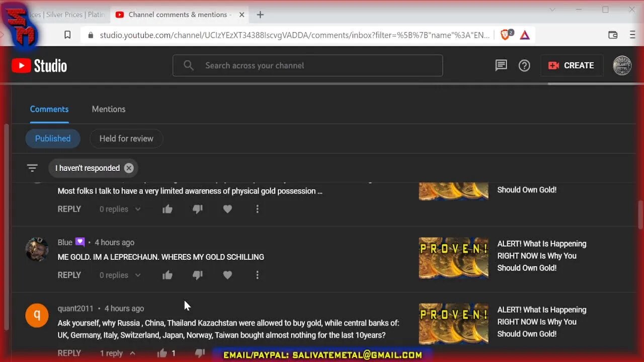
Task: Switch to the Mentions tab
Action: coord(109,109)
